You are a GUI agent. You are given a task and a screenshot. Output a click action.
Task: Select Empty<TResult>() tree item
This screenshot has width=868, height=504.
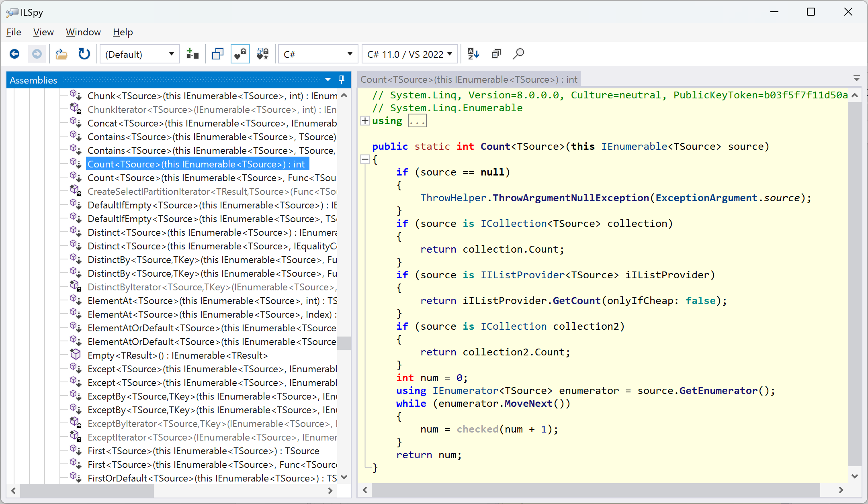point(178,355)
